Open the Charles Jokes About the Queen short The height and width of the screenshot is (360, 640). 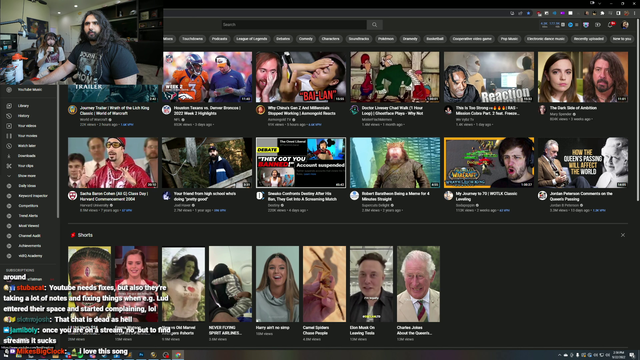(418, 284)
